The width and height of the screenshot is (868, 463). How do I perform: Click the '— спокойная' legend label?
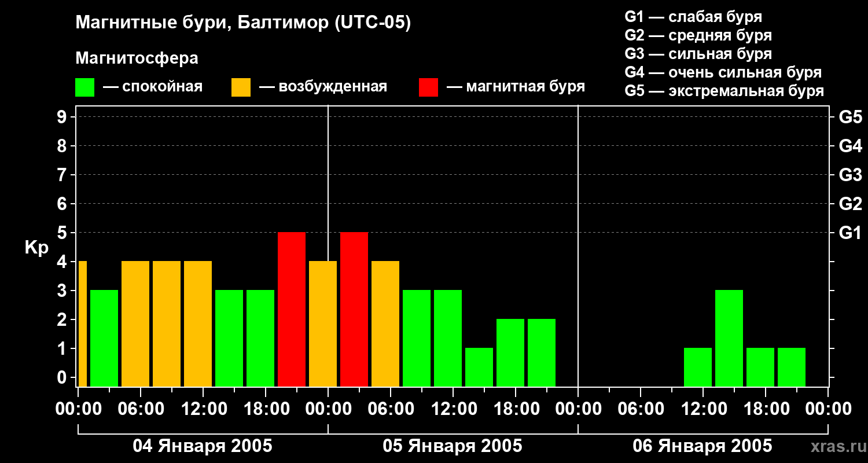coord(152,87)
